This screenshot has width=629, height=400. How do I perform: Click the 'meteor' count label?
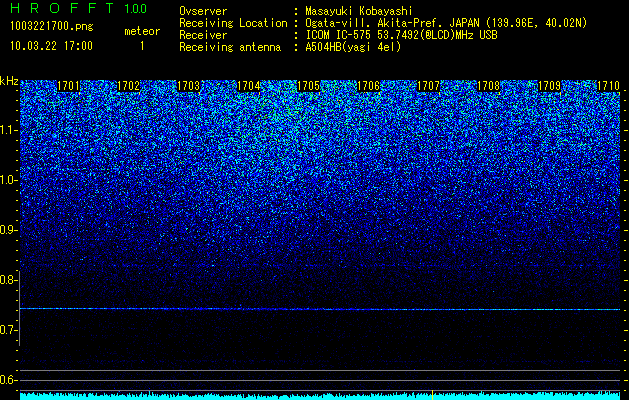(x=142, y=31)
